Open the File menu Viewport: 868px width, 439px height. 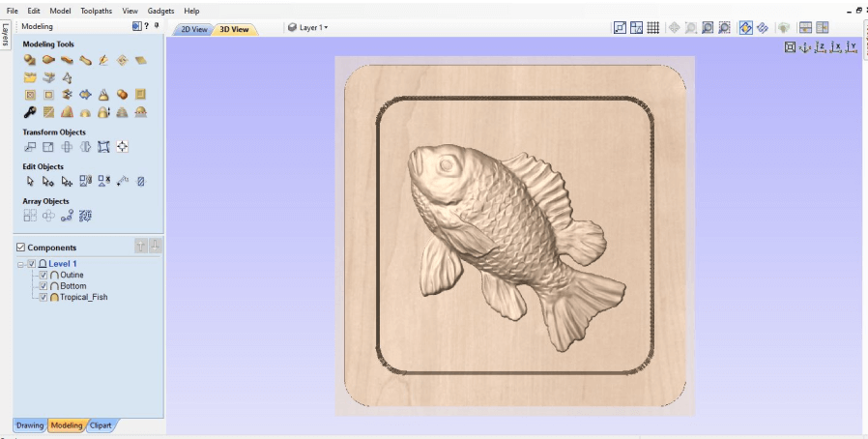(13, 11)
